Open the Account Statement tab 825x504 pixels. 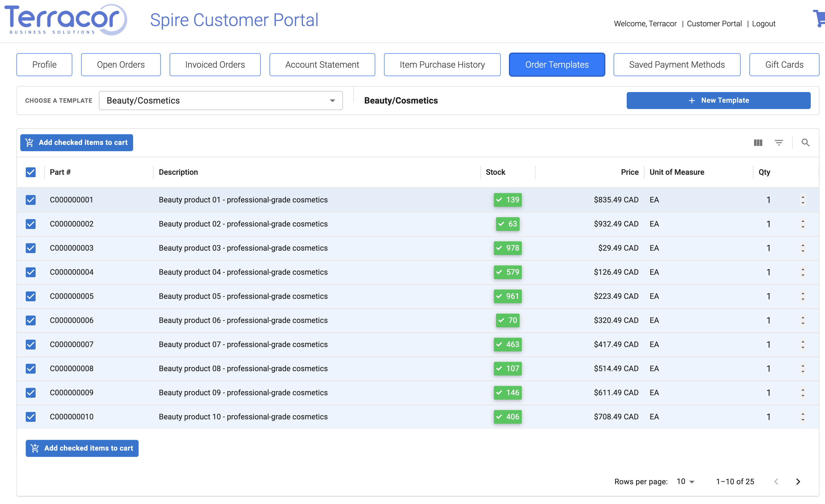(322, 65)
